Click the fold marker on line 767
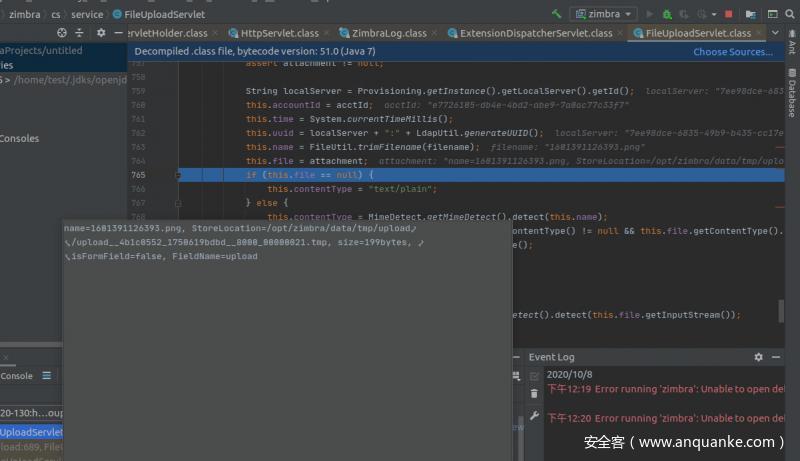 (178, 203)
